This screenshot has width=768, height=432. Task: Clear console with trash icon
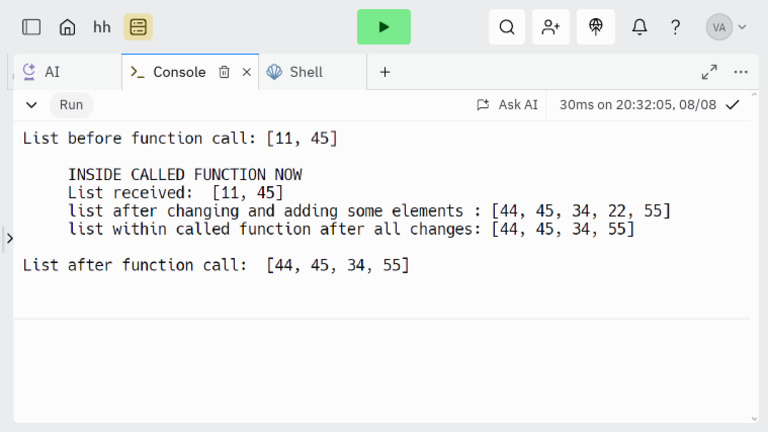click(224, 72)
